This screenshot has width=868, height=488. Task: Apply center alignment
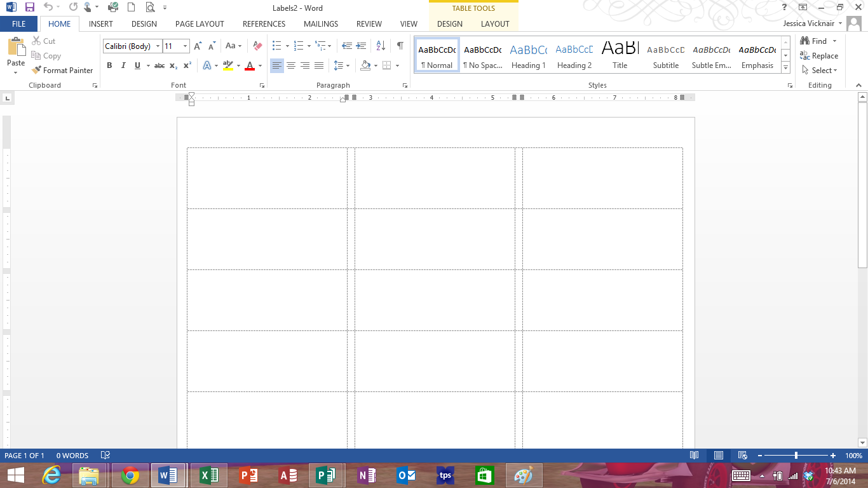[x=290, y=65]
